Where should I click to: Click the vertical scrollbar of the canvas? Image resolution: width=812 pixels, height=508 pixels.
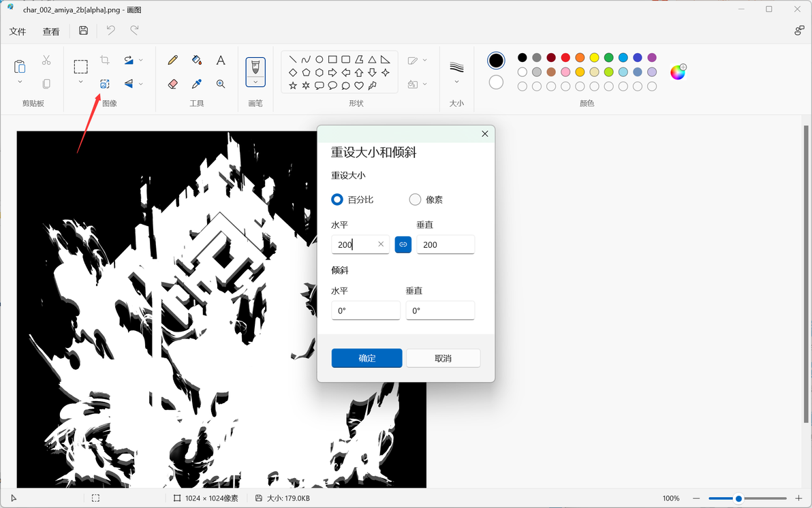tap(806, 274)
